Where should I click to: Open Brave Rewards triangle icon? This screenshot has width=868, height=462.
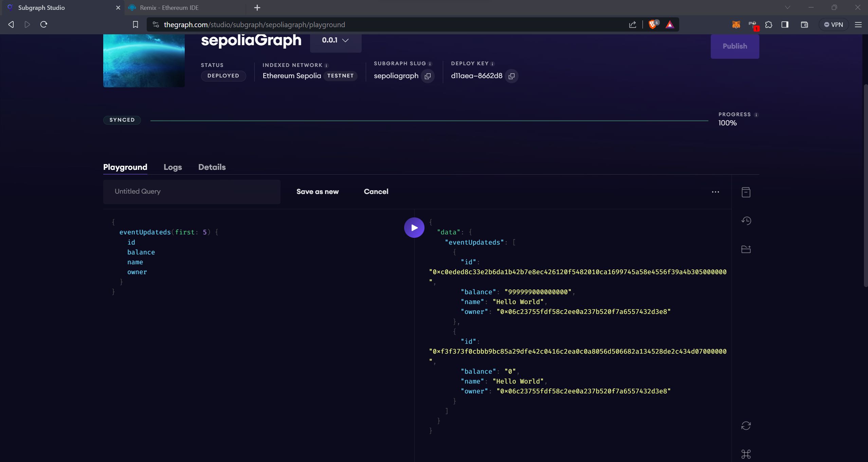pos(669,24)
